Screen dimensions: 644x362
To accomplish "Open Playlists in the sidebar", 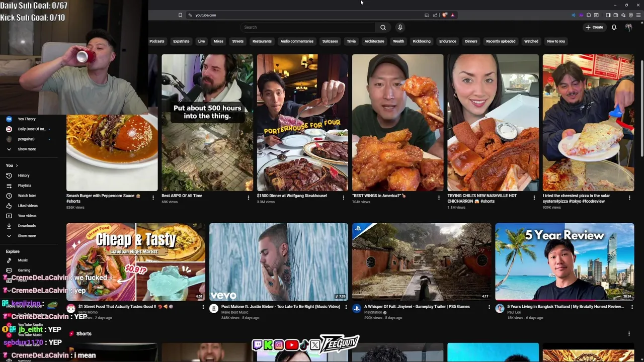I will pos(25,186).
